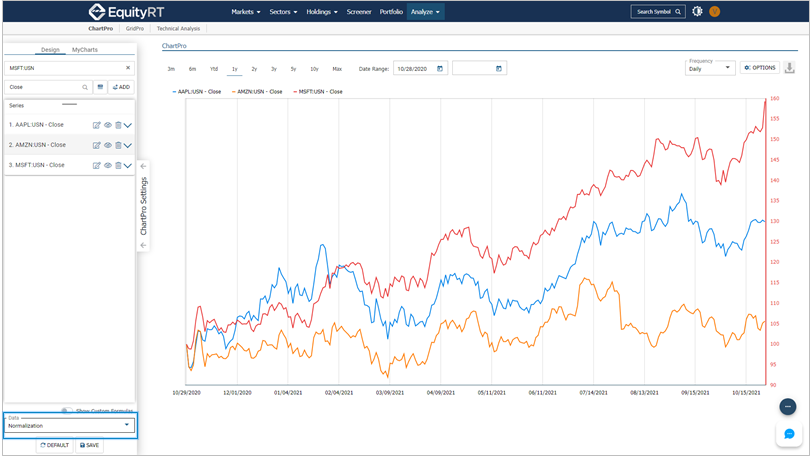Switch to the GridPro sub-tab
The height and width of the screenshot is (456, 810).
135,28
